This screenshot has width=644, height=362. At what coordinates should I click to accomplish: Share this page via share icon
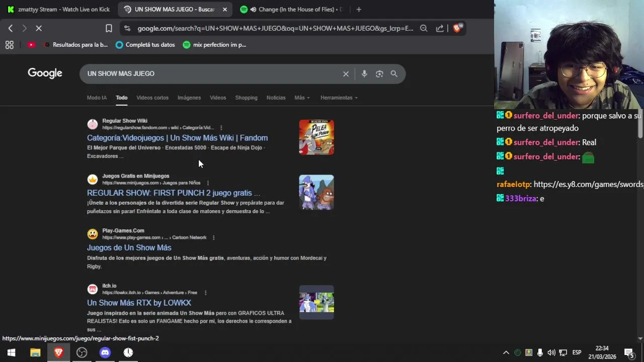pos(440,29)
